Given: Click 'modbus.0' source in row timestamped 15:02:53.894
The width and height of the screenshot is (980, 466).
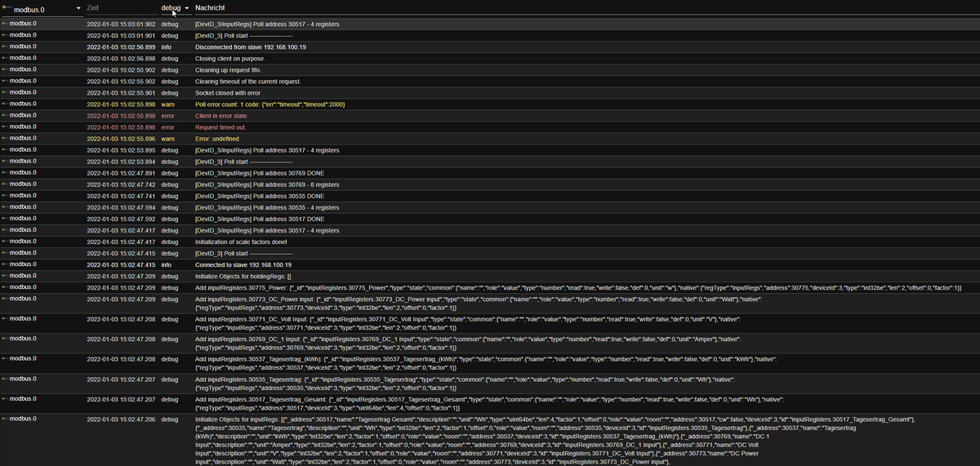Looking at the screenshot, I should [24, 161].
